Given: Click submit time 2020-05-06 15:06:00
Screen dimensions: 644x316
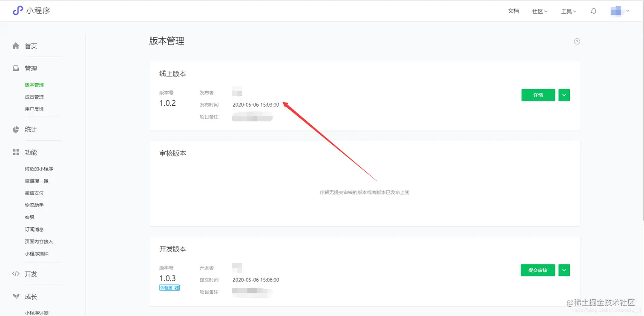Looking at the screenshot, I should click(256, 280).
